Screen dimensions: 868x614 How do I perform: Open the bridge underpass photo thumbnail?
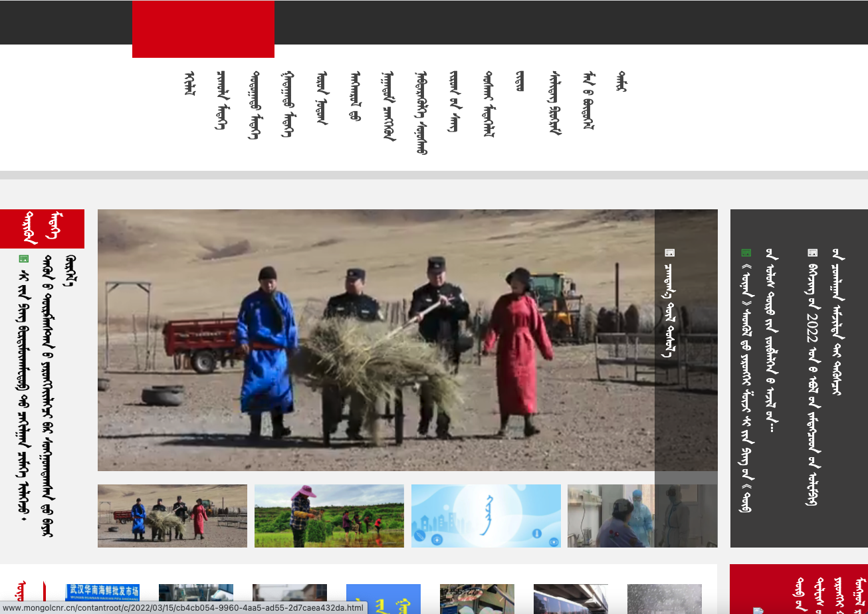pyautogui.click(x=570, y=598)
